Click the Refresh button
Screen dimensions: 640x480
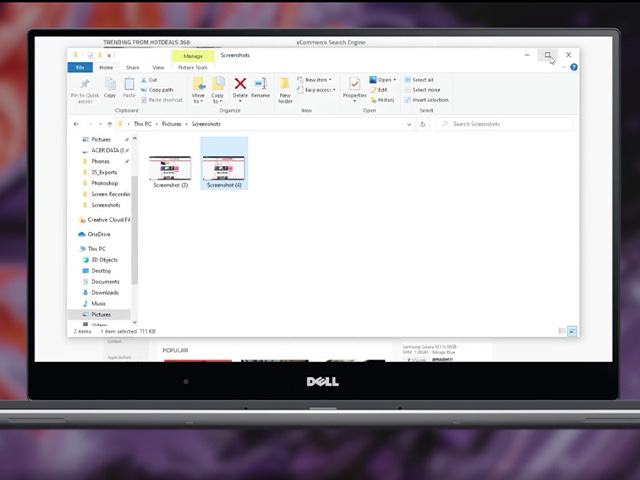(423, 124)
